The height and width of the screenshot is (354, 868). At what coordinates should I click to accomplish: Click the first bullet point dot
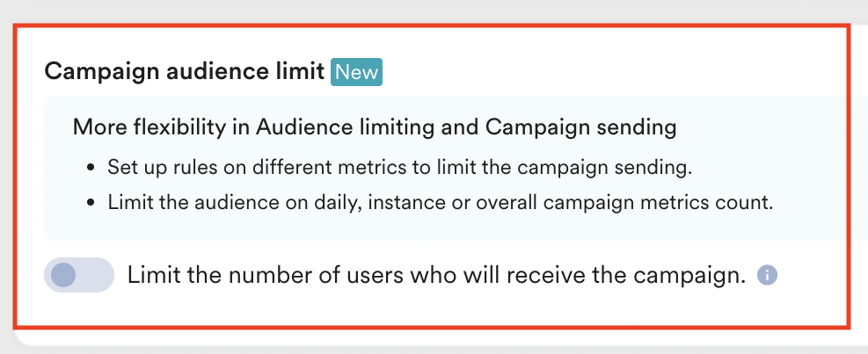click(x=91, y=167)
